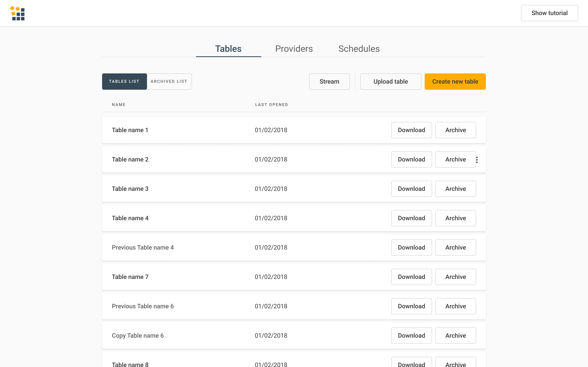Screen dimensions: 588x367
Task: Open Previous Table name 6 entry
Action: pyautogui.click(x=143, y=306)
